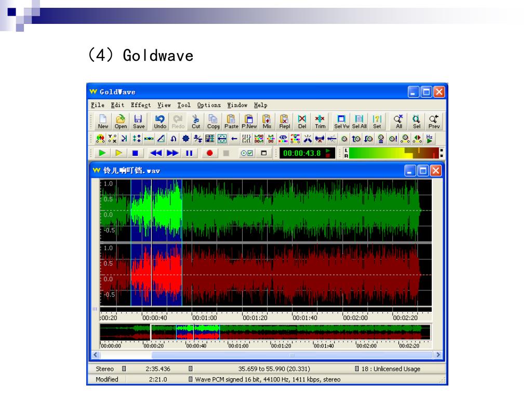Click the 00:01:00 mark on main time ruler

click(204, 318)
